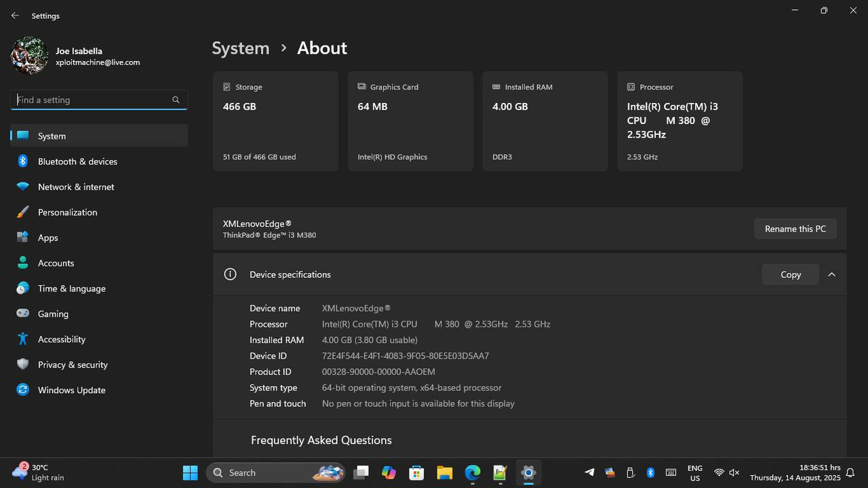Image resolution: width=868 pixels, height=488 pixels.
Task: Click the Product ID value 00328-90000-00000-AAOEM
Action: pos(378,371)
